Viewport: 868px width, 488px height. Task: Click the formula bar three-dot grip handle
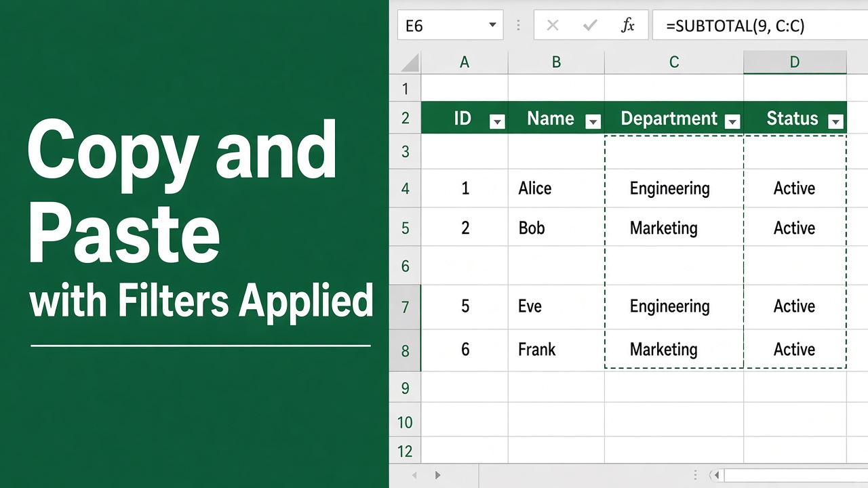tap(519, 26)
